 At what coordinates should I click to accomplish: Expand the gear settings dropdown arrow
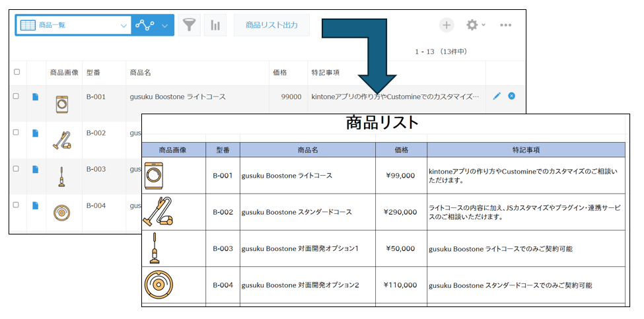(x=483, y=24)
